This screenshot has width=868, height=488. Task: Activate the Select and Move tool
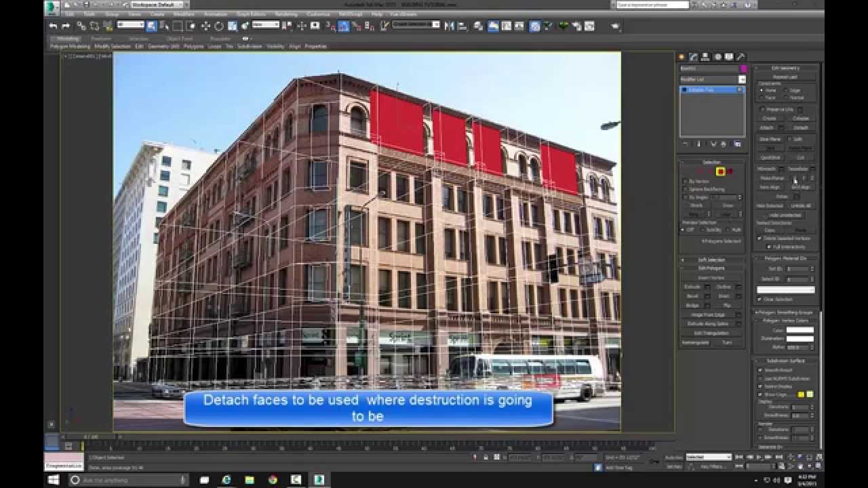click(x=205, y=26)
